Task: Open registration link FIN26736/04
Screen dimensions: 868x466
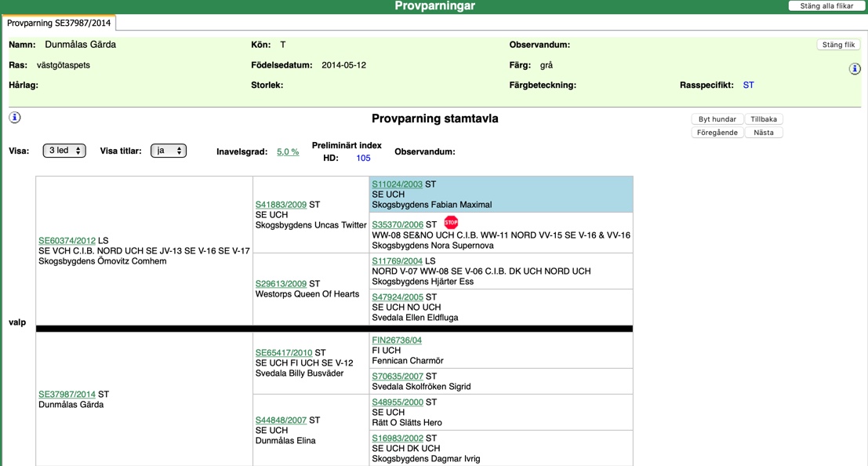Action: pos(397,340)
